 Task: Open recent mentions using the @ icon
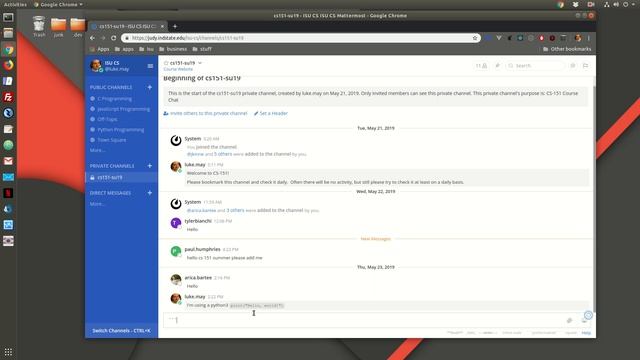point(573,65)
